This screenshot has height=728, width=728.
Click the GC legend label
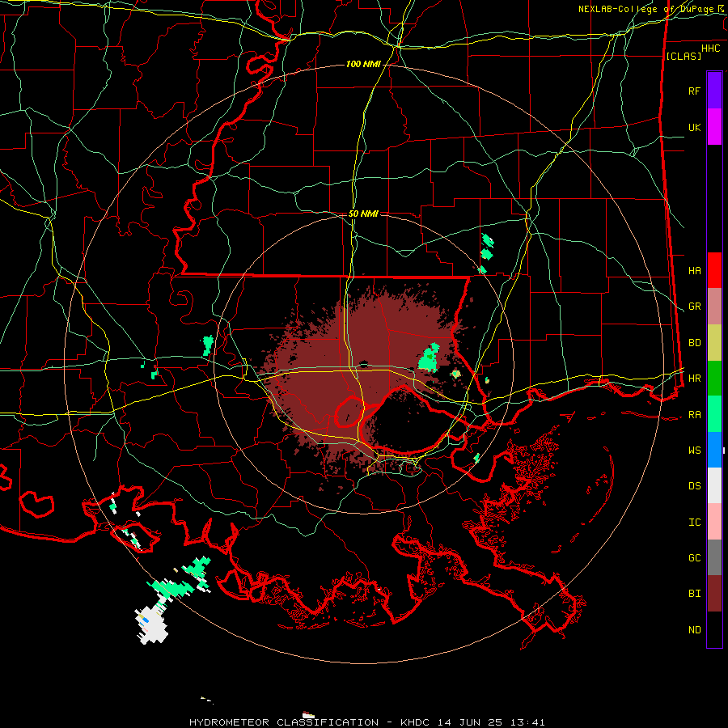(694, 558)
